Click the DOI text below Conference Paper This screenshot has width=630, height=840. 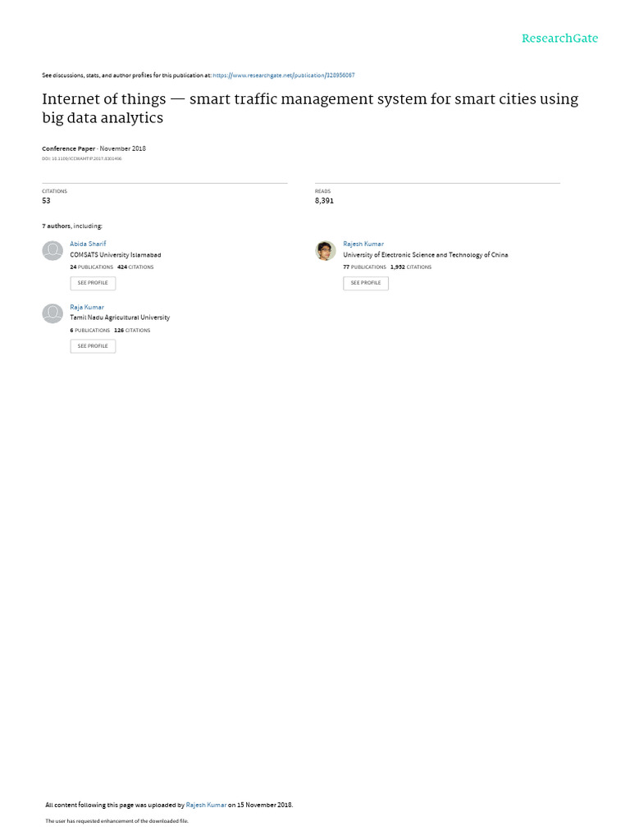(x=82, y=158)
